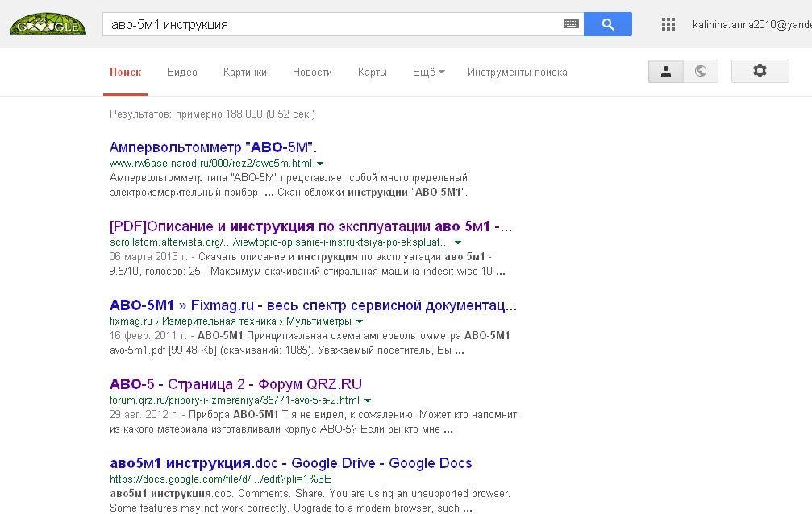Click the blue magnifier search button
The image size is (812, 514).
pyautogui.click(x=607, y=24)
